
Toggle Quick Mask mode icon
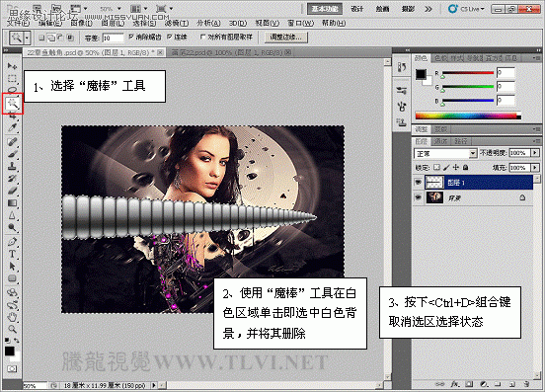click(x=12, y=368)
